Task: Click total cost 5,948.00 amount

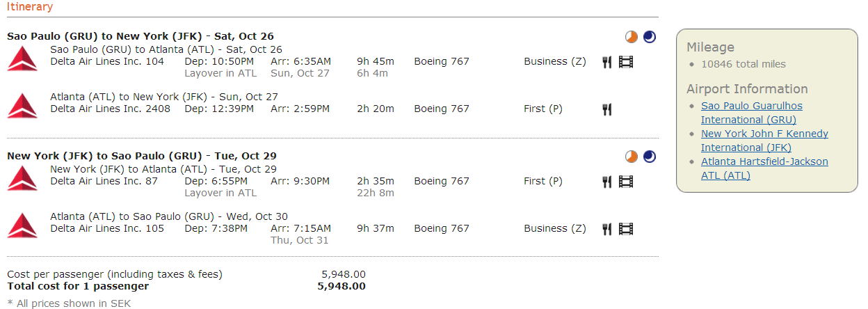Action: pos(341,286)
